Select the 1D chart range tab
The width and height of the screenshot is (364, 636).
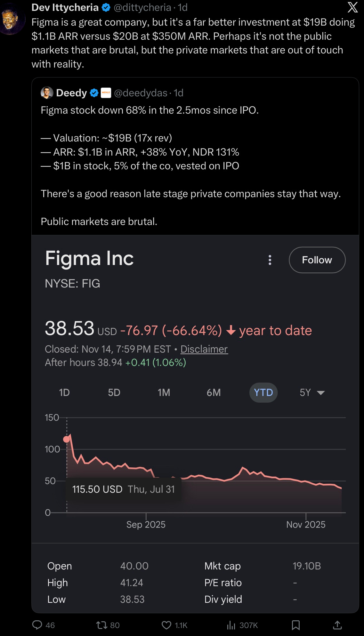[64, 392]
